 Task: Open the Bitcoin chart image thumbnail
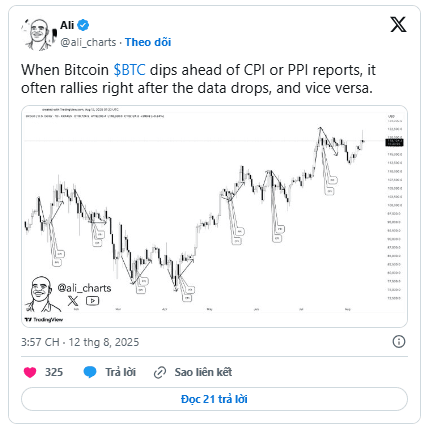click(x=214, y=216)
